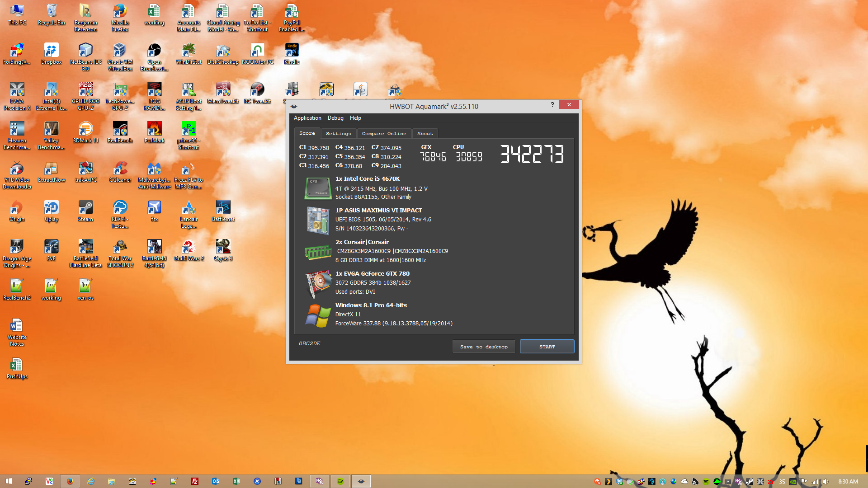This screenshot has height=488, width=868.
Task: Select the Origin desktop shortcut
Action: point(17,211)
